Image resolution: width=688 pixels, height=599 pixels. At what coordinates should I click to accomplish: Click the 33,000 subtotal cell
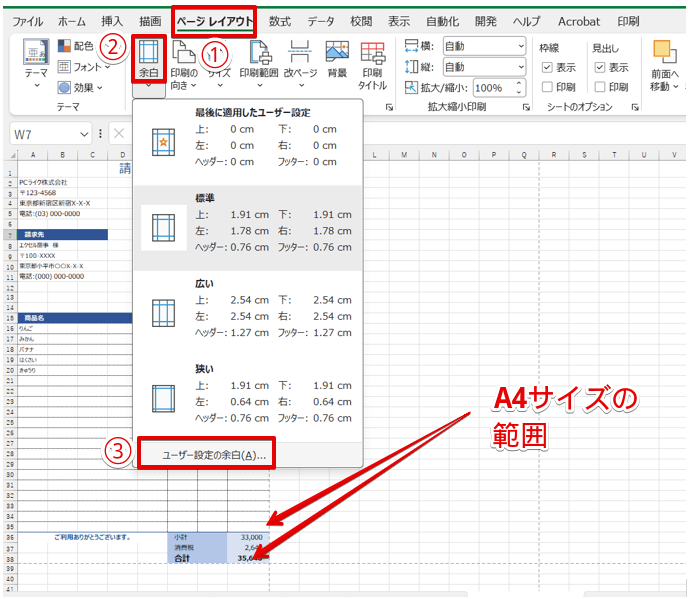tap(248, 537)
